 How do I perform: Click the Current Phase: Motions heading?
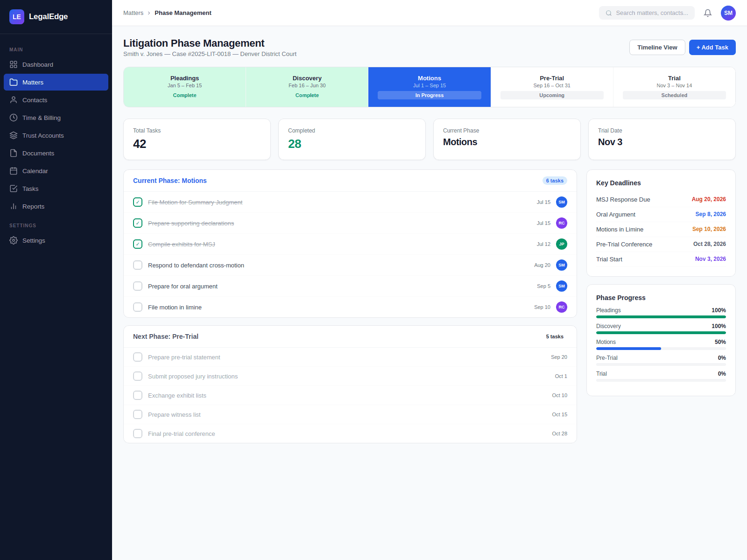point(170,181)
